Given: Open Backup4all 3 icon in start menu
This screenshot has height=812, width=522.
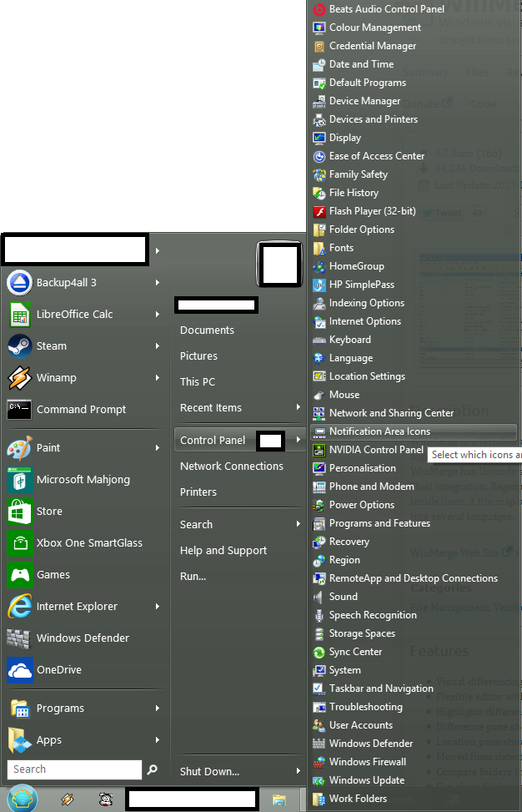Looking at the screenshot, I should (20, 283).
